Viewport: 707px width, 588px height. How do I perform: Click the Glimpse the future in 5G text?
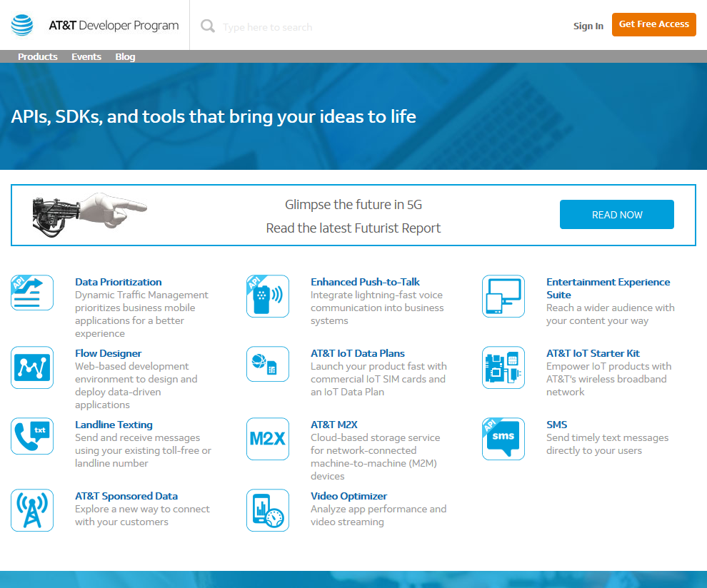coord(353,205)
